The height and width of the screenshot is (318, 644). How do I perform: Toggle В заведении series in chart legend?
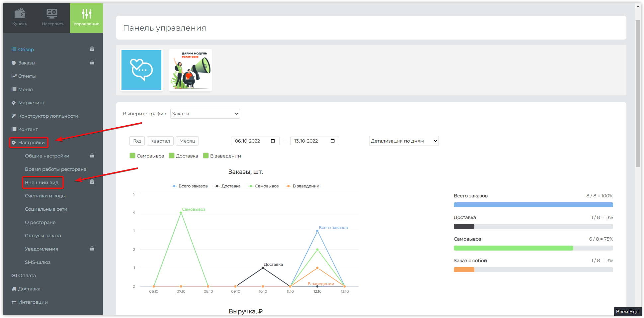tap(302, 186)
